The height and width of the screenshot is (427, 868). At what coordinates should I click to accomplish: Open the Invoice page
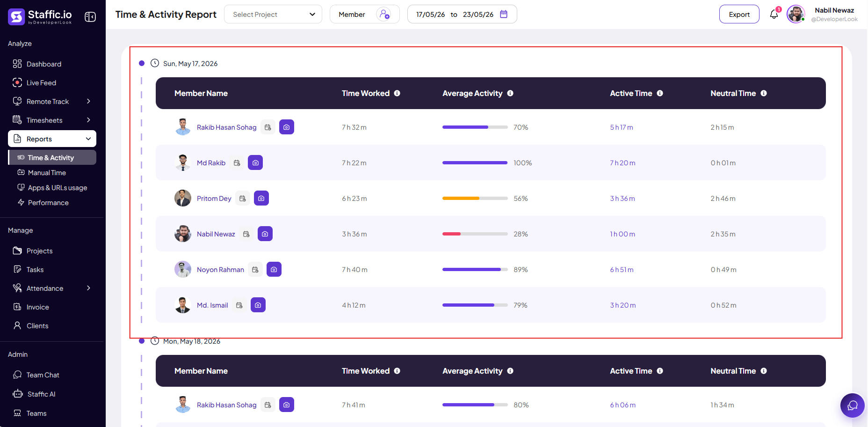click(37, 307)
